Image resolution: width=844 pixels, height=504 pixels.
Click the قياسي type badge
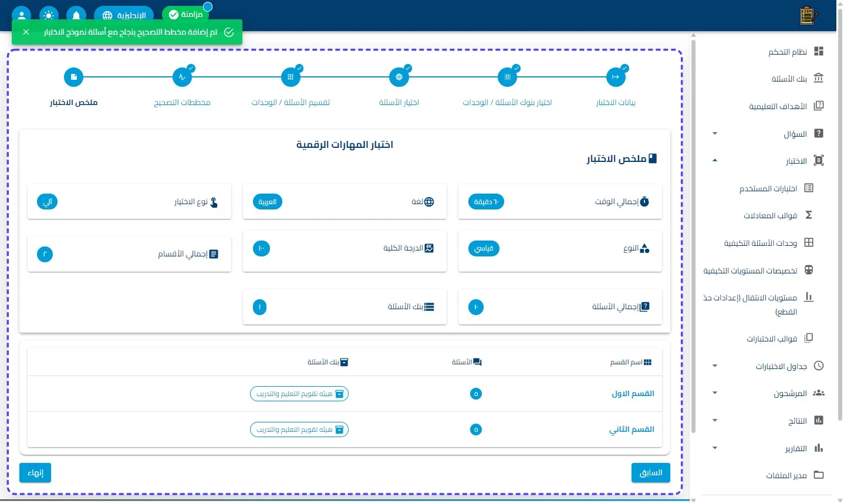click(x=484, y=249)
